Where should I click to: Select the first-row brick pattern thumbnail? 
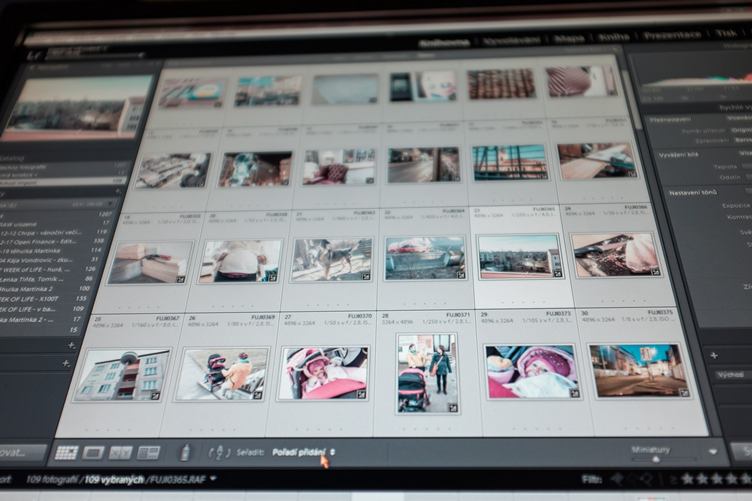tap(501, 83)
